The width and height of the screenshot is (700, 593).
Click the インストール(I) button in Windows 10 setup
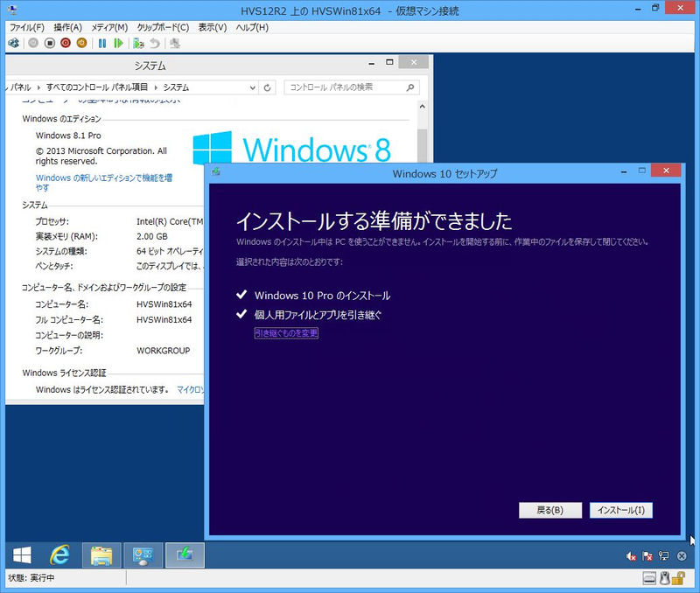(621, 510)
